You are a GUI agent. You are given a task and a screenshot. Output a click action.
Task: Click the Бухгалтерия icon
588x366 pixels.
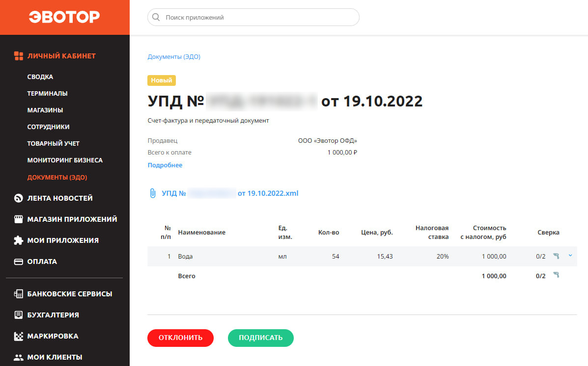pos(18,315)
